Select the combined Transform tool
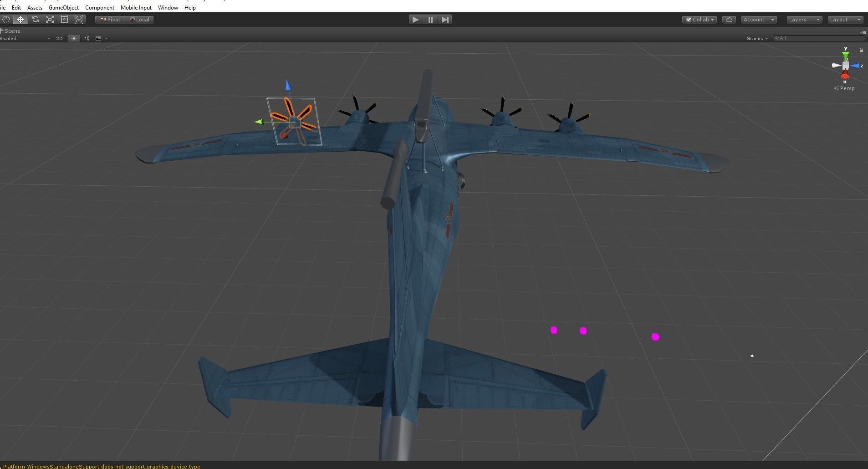This screenshot has height=469, width=868. pyautogui.click(x=79, y=20)
